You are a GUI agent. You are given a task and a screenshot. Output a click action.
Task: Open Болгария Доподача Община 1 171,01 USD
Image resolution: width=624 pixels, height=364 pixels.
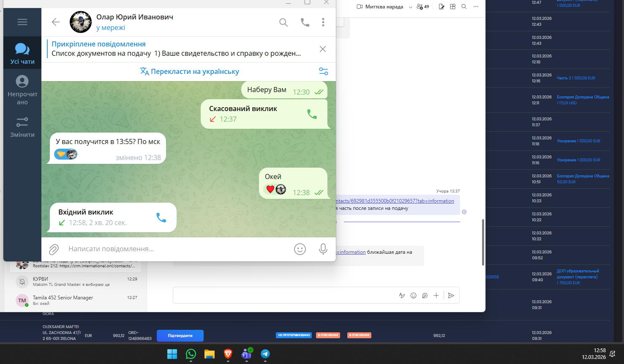(x=583, y=100)
